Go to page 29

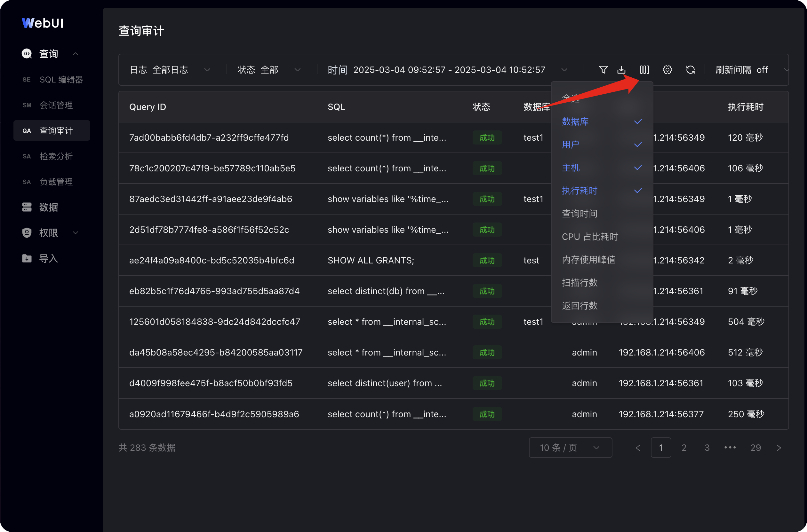755,448
